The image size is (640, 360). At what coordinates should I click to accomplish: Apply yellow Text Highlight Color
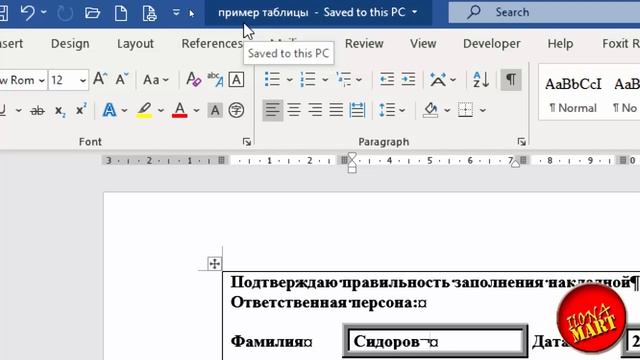tap(144, 110)
